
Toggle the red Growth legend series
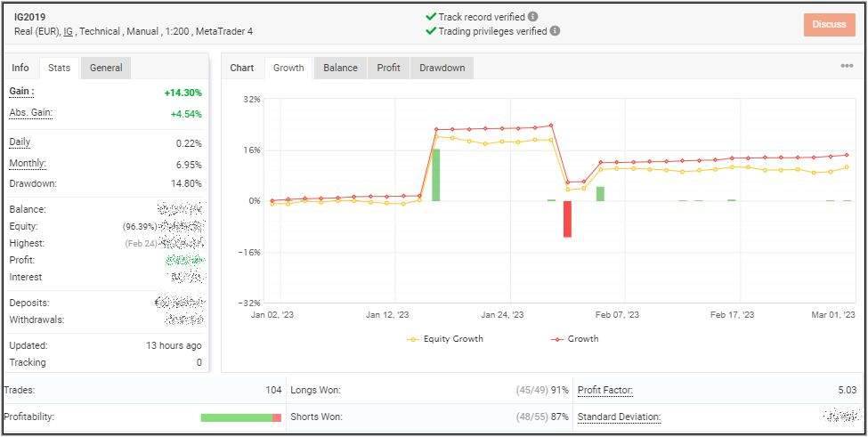(x=575, y=339)
